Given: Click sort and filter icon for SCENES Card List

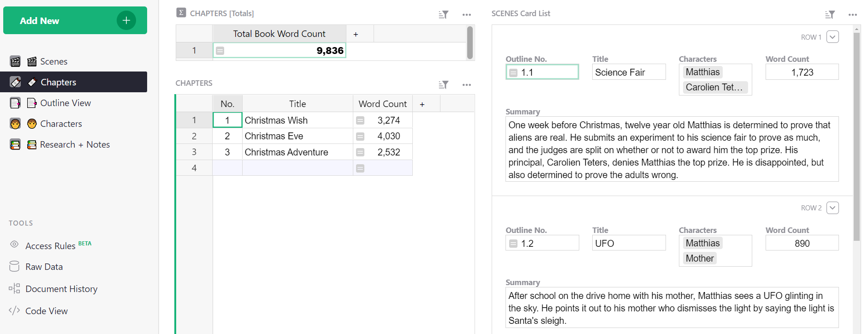Looking at the screenshot, I should pyautogui.click(x=830, y=15).
